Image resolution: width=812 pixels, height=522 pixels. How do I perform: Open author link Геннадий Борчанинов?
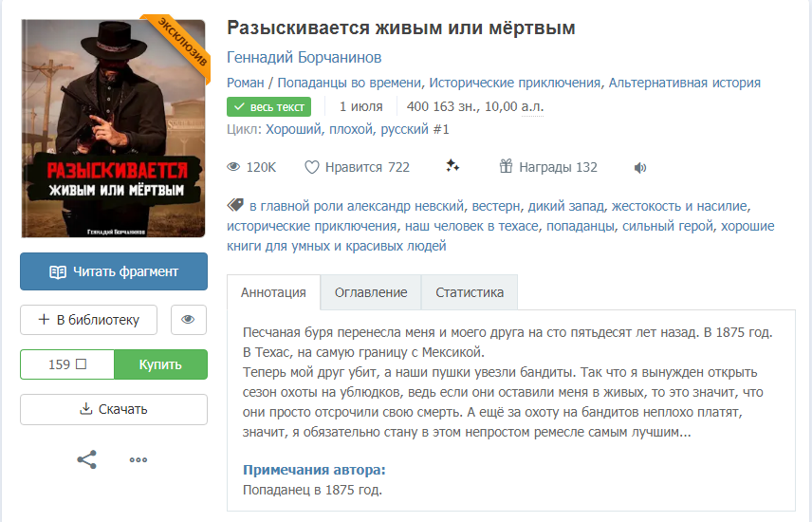click(304, 57)
